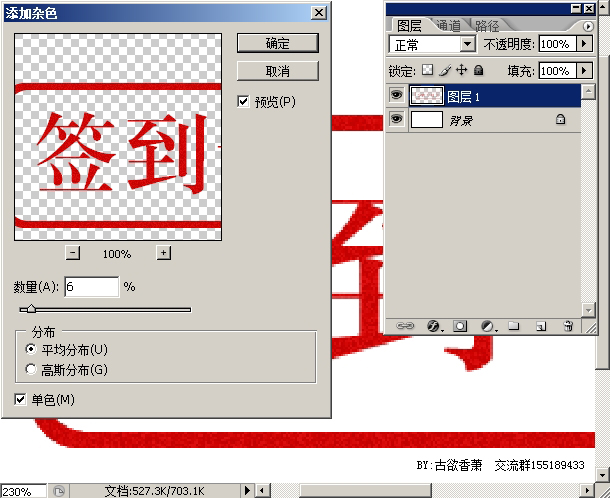Click the add layer mask icon
Viewport: 610px width, 498px height.
click(460, 326)
